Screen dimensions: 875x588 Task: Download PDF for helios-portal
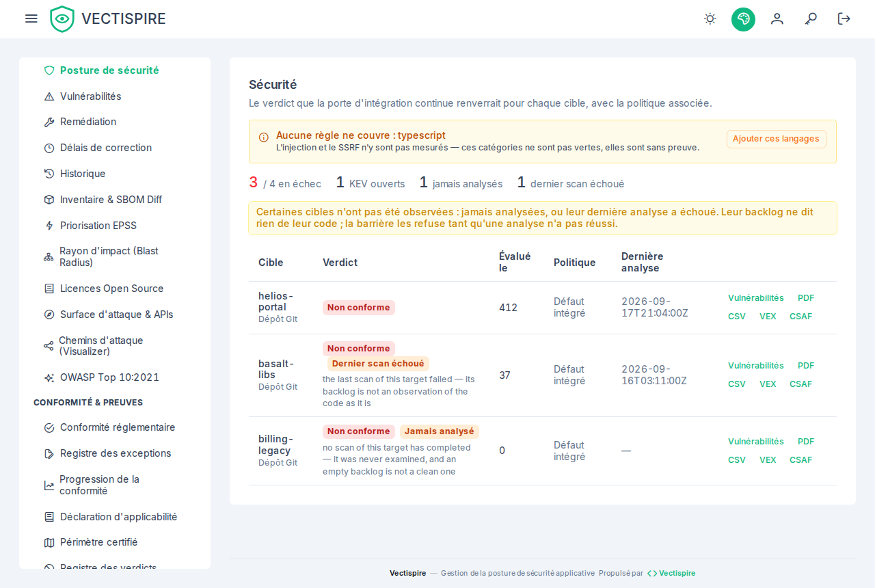(x=806, y=298)
